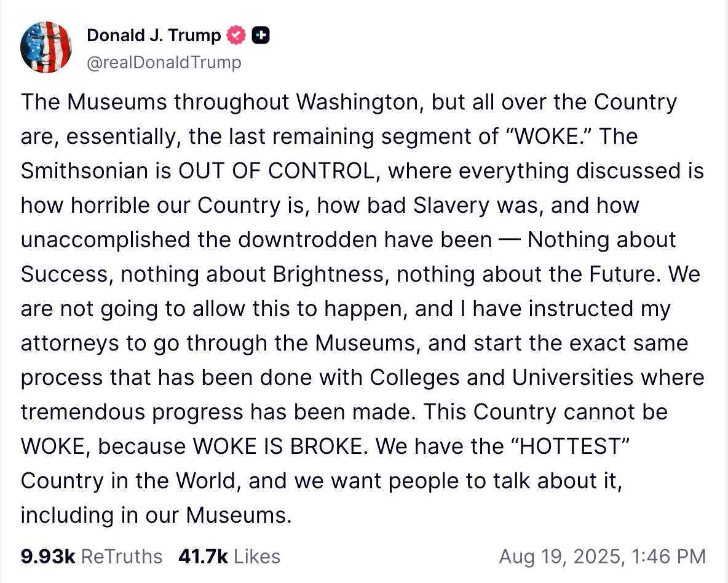This screenshot has height=583, width=728.
Task: Open the @realDonaldTrump handle link
Action: coord(164,62)
